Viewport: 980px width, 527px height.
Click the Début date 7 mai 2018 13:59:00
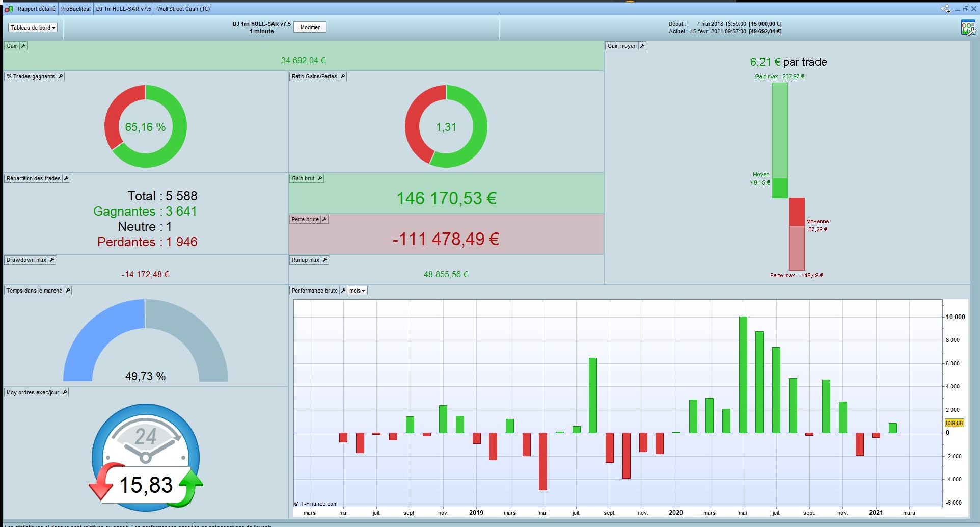click(721, 24)
